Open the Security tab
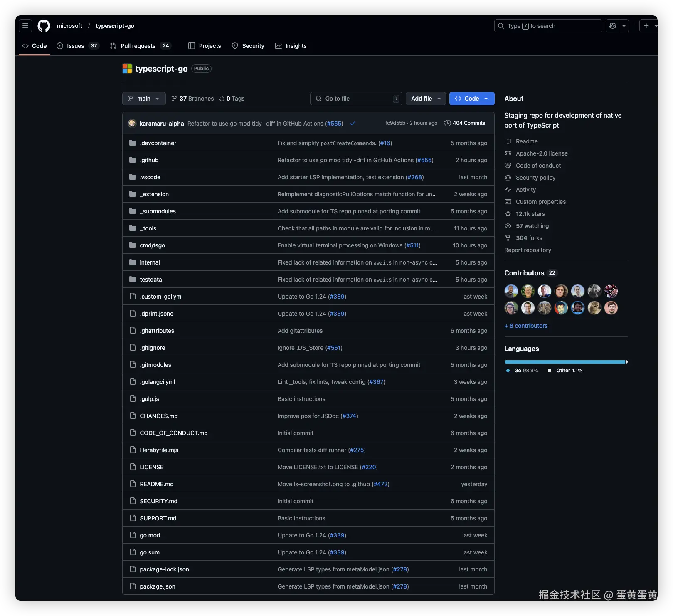The height and width of the screenshot is (616, 673). [248, 46]
